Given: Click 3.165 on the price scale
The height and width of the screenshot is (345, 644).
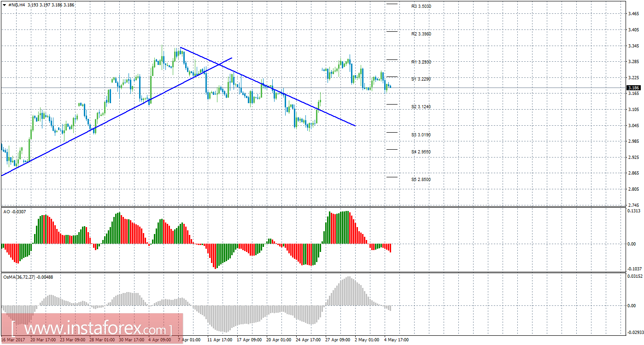Looking at the screenshot, I should [x=633, y=94].
